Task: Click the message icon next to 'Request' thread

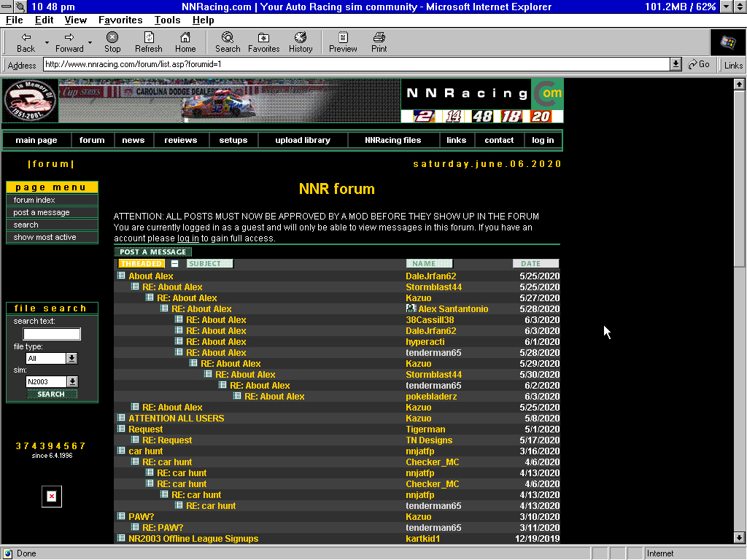Action: pos(121,429)
